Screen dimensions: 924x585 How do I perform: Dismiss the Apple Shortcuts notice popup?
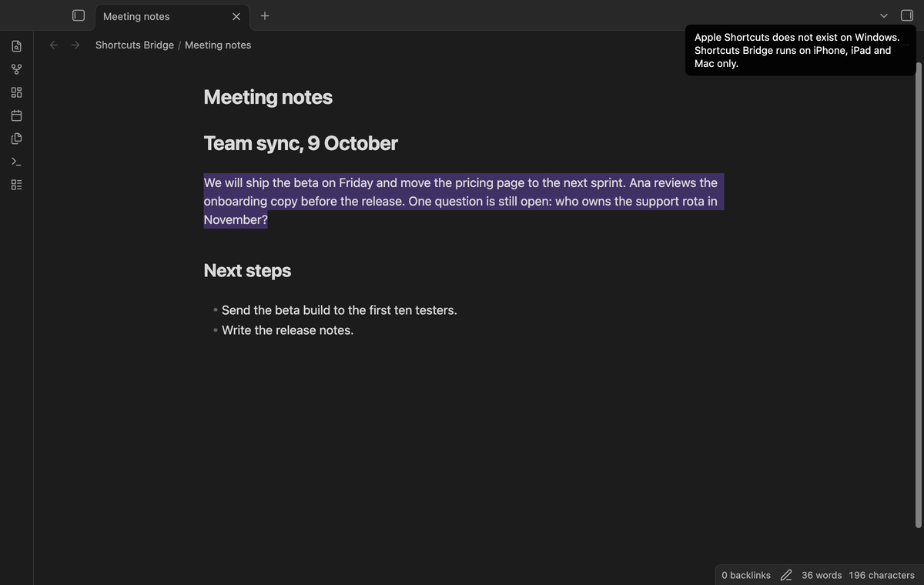click(800, 50)
